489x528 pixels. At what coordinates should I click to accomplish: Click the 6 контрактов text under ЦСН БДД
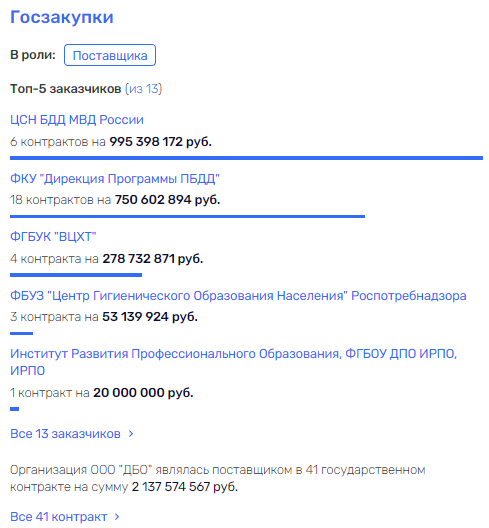[50, 142]
